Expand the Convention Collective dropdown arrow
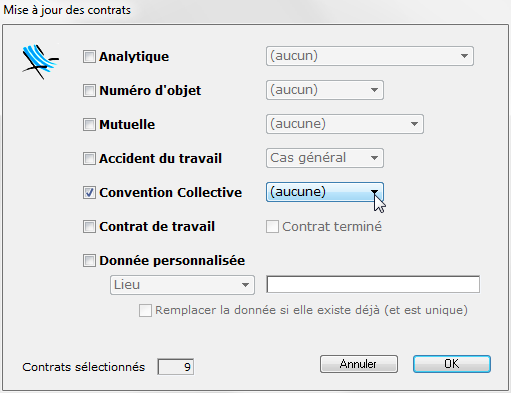Viewport: 511px width, 393px height. [x=374, y=192]
